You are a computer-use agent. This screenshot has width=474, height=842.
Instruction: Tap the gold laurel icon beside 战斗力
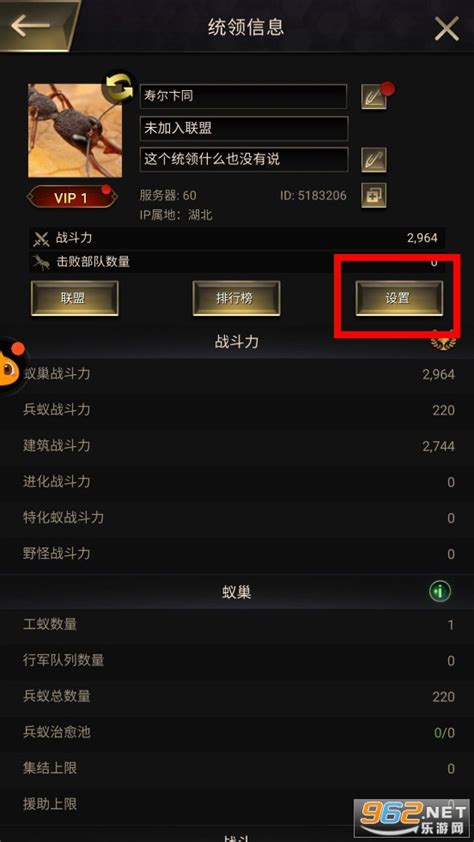pyautogui.click(x=443, y=342)
